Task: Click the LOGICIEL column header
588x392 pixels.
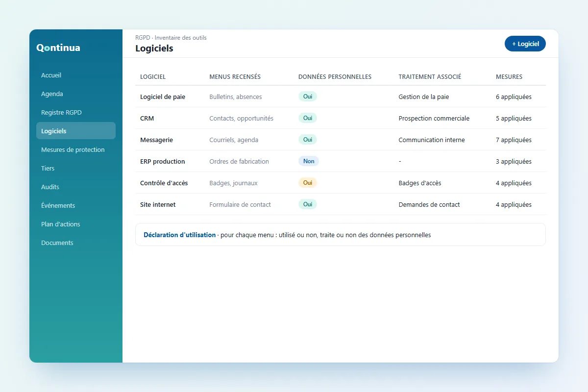Action: pyautogui.click(x=153, y=77)
